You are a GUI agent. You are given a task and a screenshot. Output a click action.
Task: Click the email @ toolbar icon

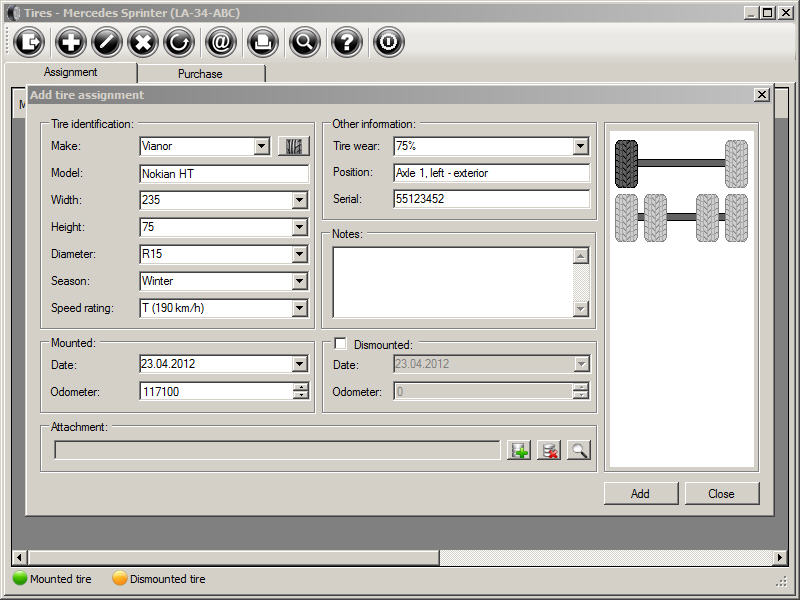coord(221,42)
